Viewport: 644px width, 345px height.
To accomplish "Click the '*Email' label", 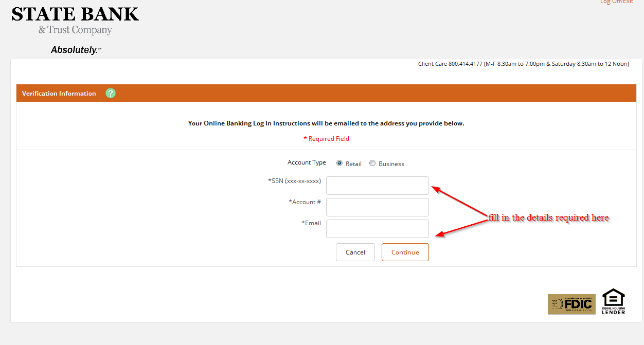I will (x=311, y=223).
